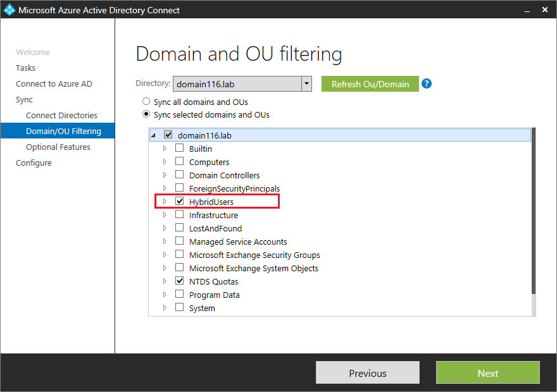
Task: Close the Azure AD Connect window
Action: (x=544, y=9)
